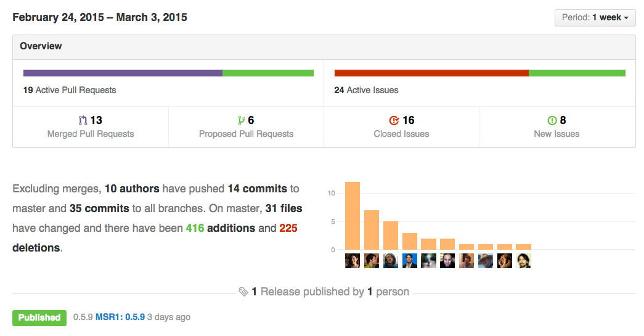
Task: Click the 19 Active Pull Requests label
Action: coord(70,90)
